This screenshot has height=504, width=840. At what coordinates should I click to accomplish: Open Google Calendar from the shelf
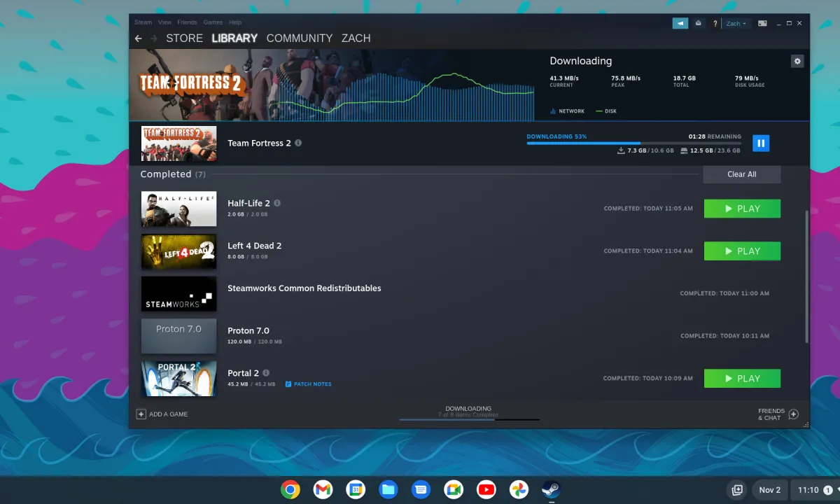(356, 489)
